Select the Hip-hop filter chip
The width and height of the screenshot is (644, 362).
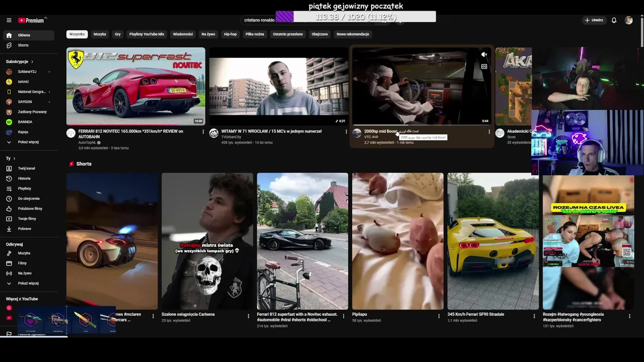tap(230, 34)
